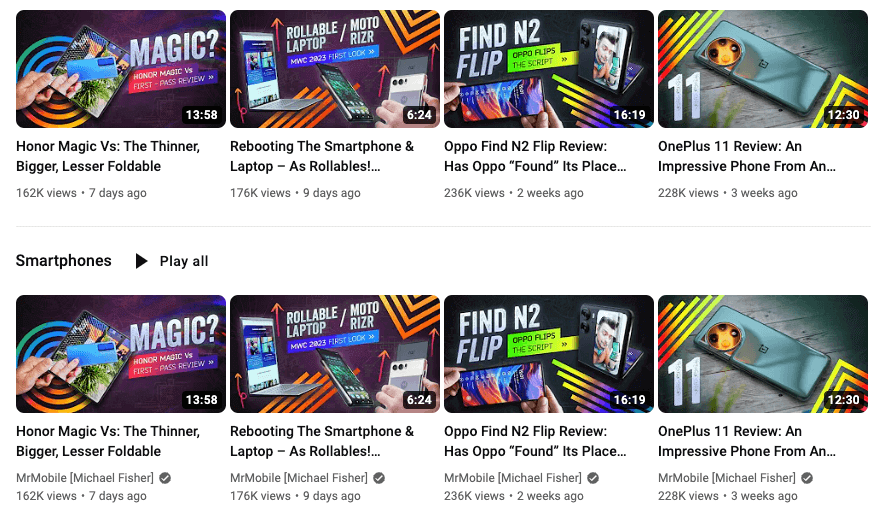
Task: Open top-row Rollable Laptop Moto Rizr thumbnail
Action: point(334,69)
